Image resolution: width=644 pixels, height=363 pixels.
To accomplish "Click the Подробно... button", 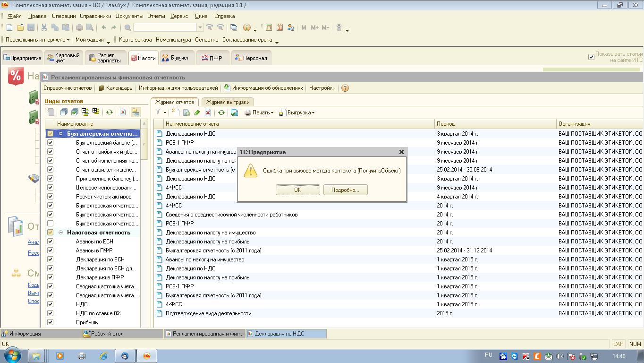I will 345,190.
